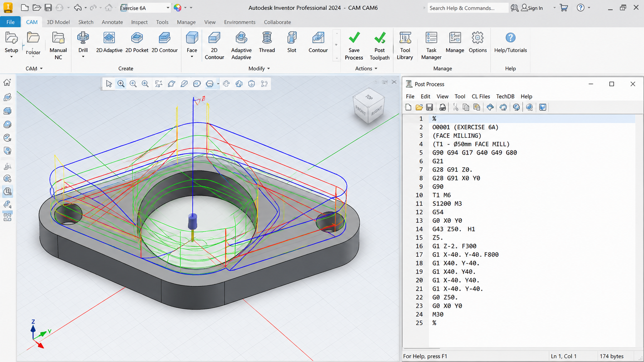Expand the Face tool dropdown arrow

click(x=192, y=57)
